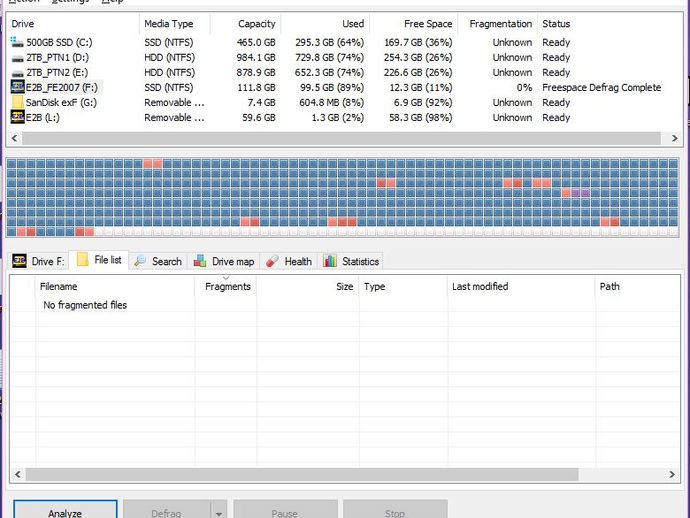Click file list scrollbar left arrow

tap(18, 474)
